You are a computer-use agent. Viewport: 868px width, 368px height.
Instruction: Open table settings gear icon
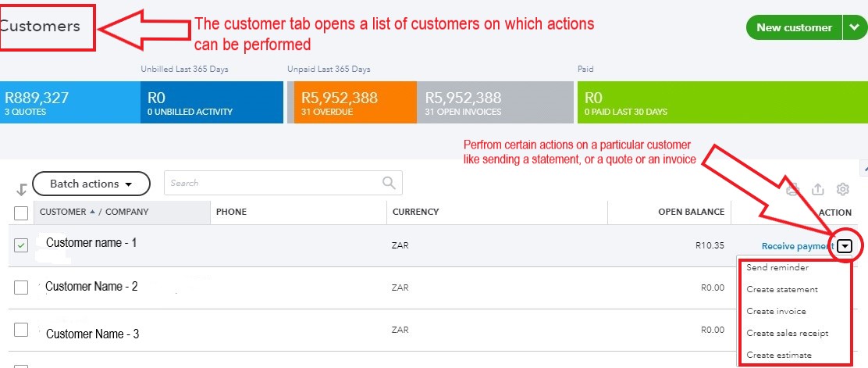click(x=842, y=189)
